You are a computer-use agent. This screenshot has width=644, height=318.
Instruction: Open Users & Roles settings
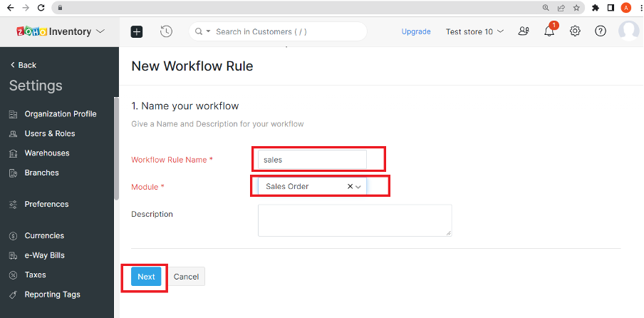[50, 133]
